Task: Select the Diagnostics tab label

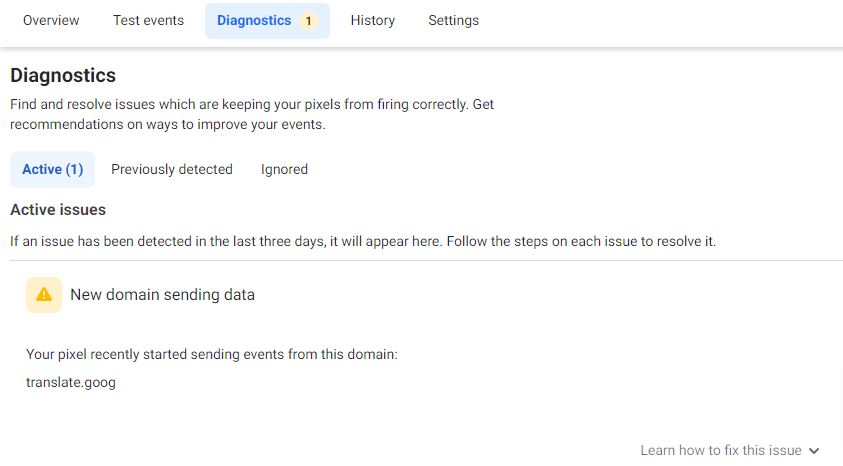Action: (254, 20)
